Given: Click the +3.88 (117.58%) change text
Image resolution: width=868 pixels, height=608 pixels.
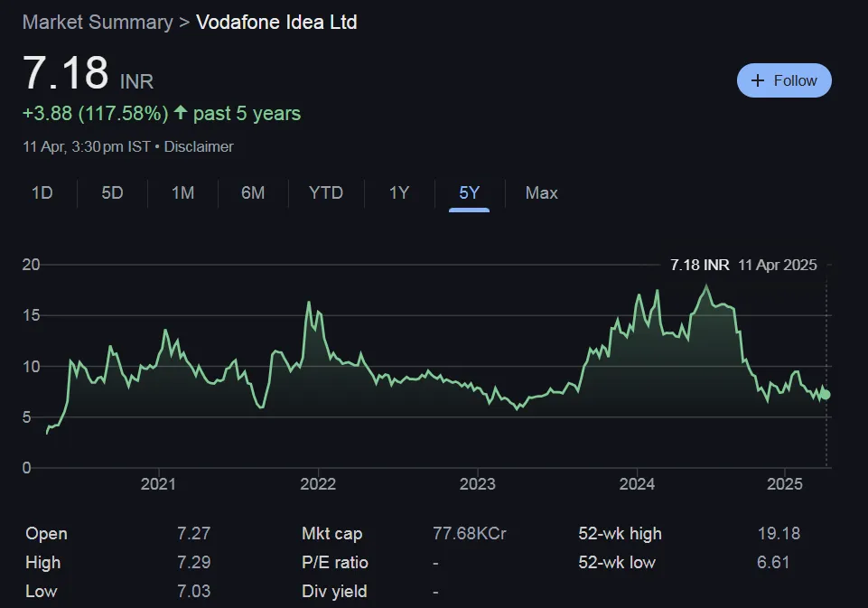Looking at the screenshot, I should 95,114.
